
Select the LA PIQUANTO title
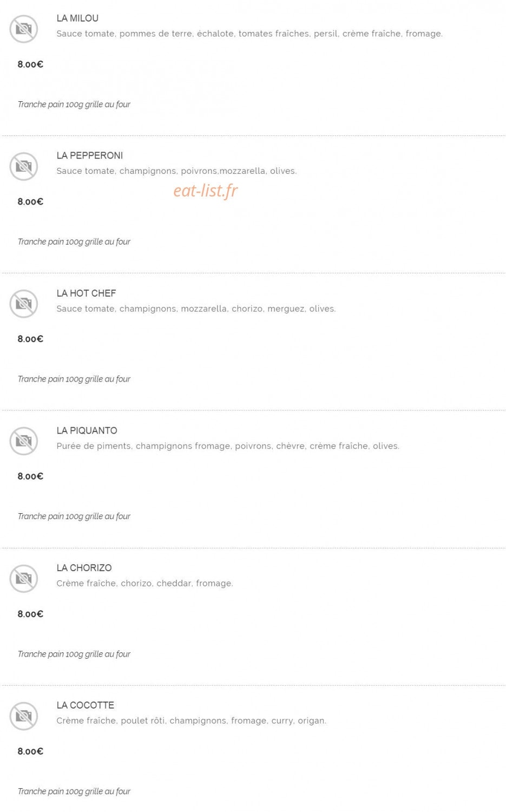87,431
